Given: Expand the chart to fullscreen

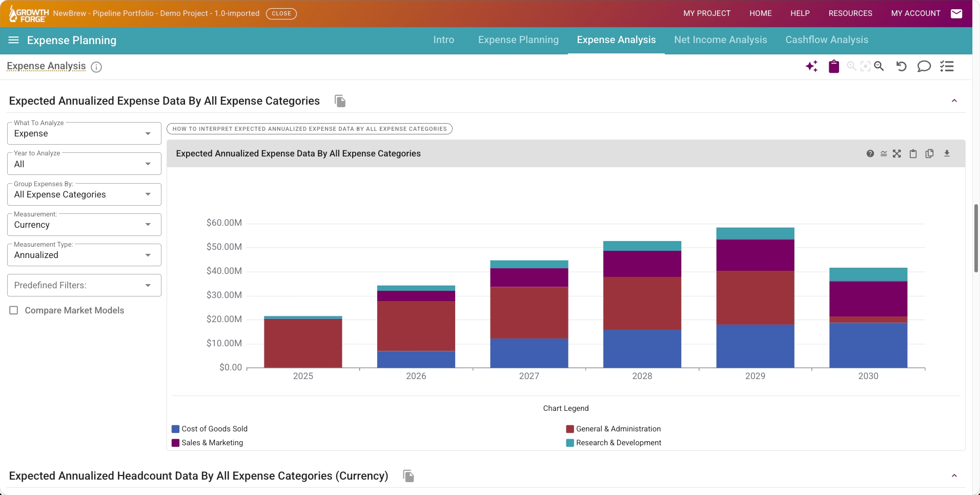Looking at the screenshot, I should [897, 153].
